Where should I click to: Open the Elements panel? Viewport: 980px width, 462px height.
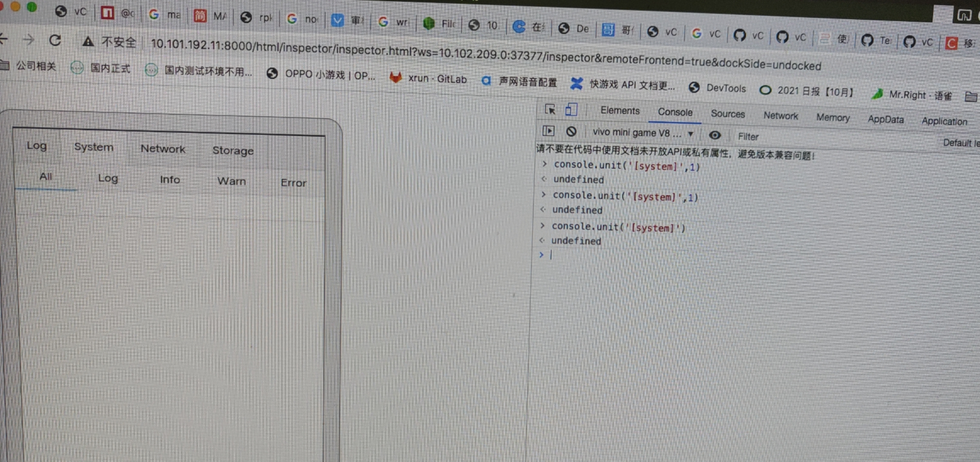(619, 111)
